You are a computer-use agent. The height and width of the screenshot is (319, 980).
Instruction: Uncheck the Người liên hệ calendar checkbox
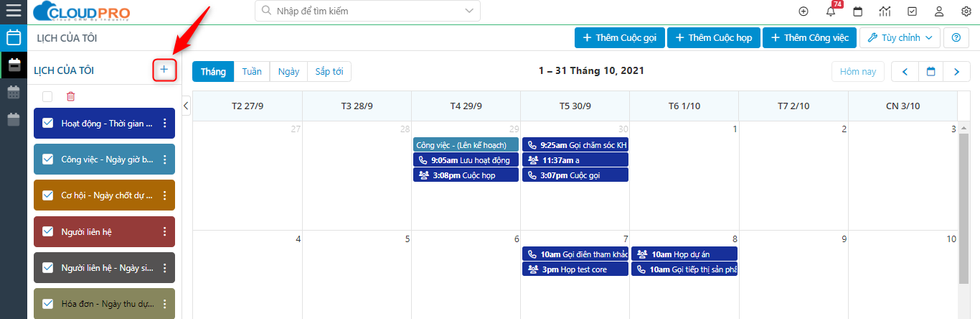click(48, 231)
